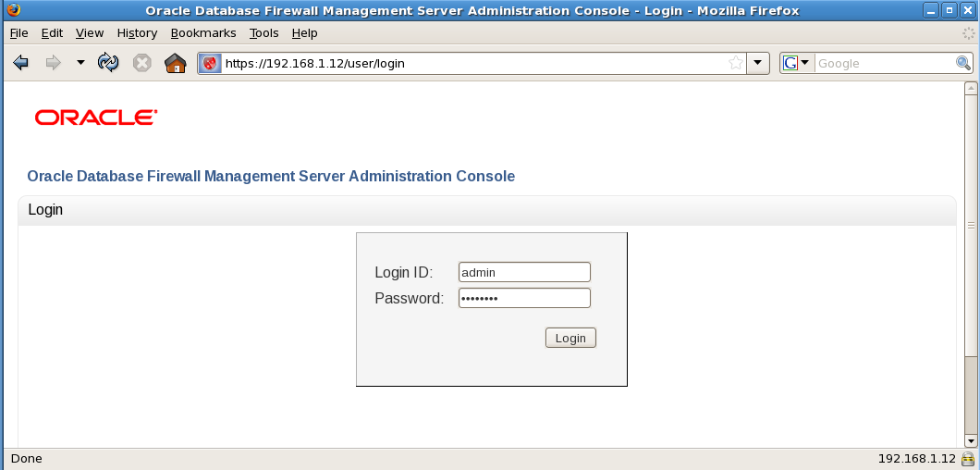Click the Stop loading icon
The image size is (980, 470).
coord(141,63)
